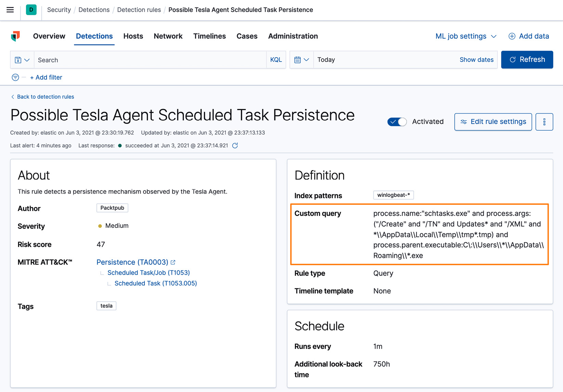Click the filter options circle icon
Viewport: 563px width, 392px height.
click(x=15, y=77)
